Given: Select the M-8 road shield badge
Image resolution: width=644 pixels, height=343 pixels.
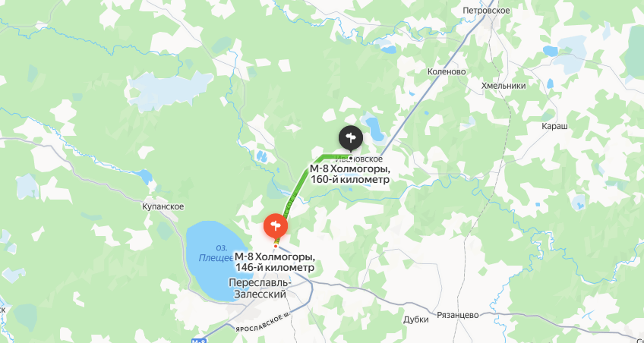Looking at the screenshot, I should 198,341.
